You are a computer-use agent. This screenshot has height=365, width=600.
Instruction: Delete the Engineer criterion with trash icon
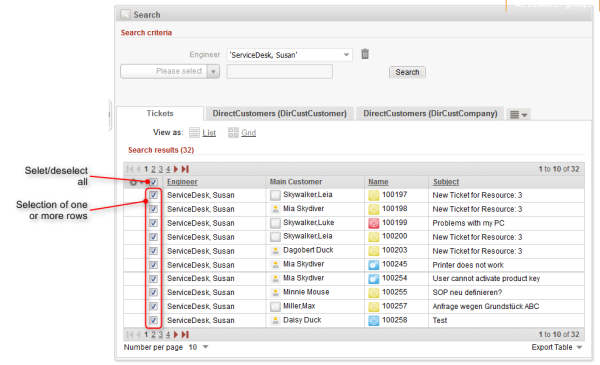[x=365, y=54]
